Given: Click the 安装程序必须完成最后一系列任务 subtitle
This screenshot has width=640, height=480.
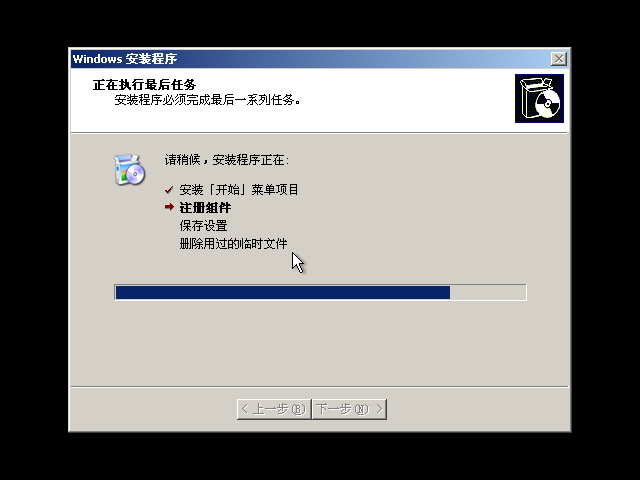Looking at the screenshot, I should [x=207, y=100].
